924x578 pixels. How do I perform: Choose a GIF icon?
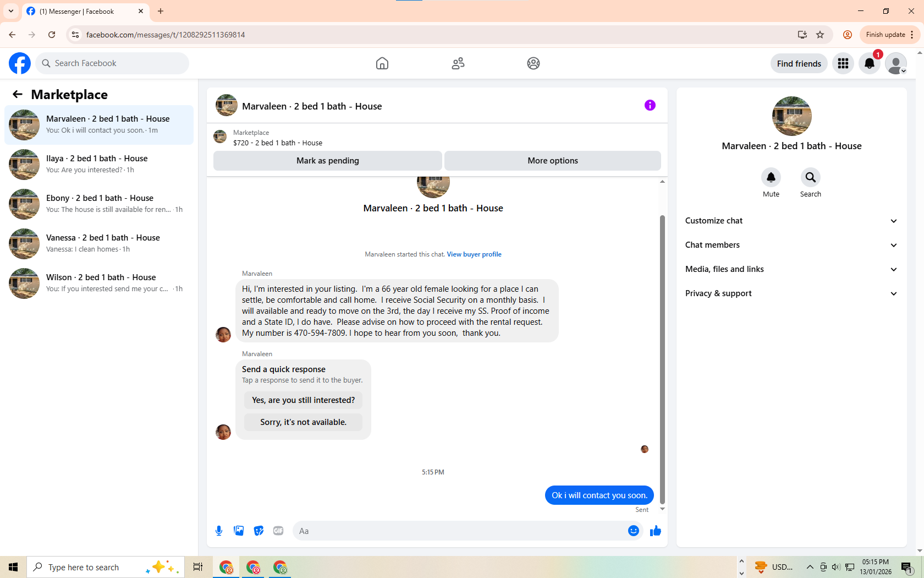pyautogui.click(x=278, y=531)
